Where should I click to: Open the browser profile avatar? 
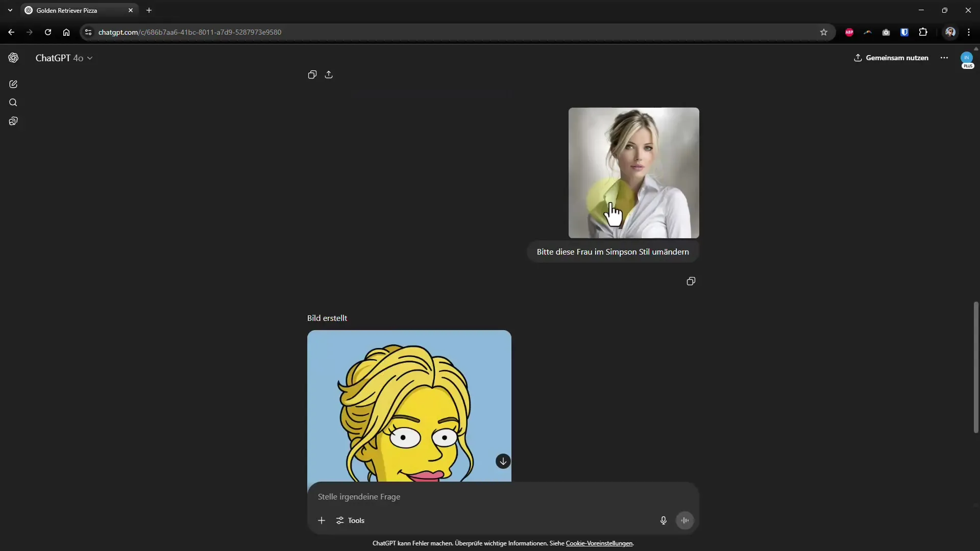tap(950, 32)
